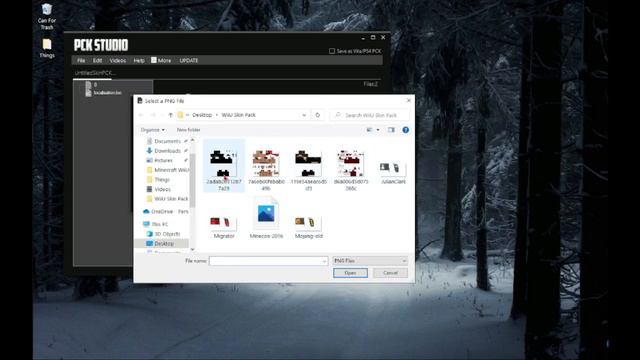
Task: Open the Help menu in PCK Studio
Action: click(x=139, y=60)
